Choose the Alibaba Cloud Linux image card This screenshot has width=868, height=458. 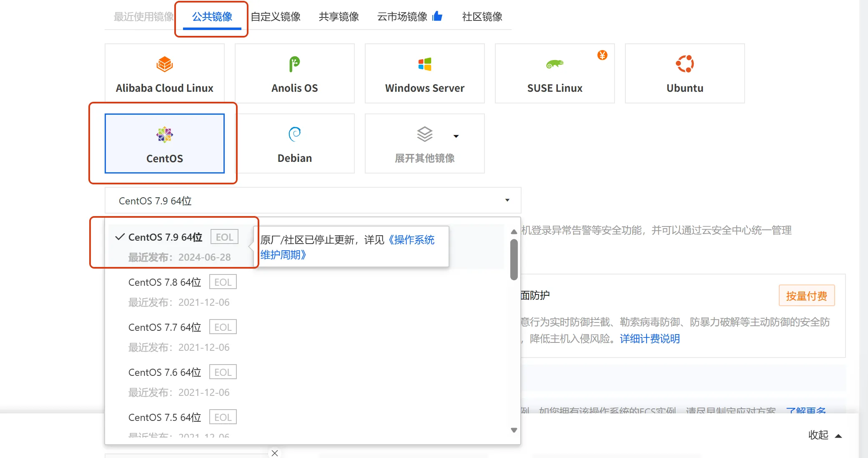165,73
